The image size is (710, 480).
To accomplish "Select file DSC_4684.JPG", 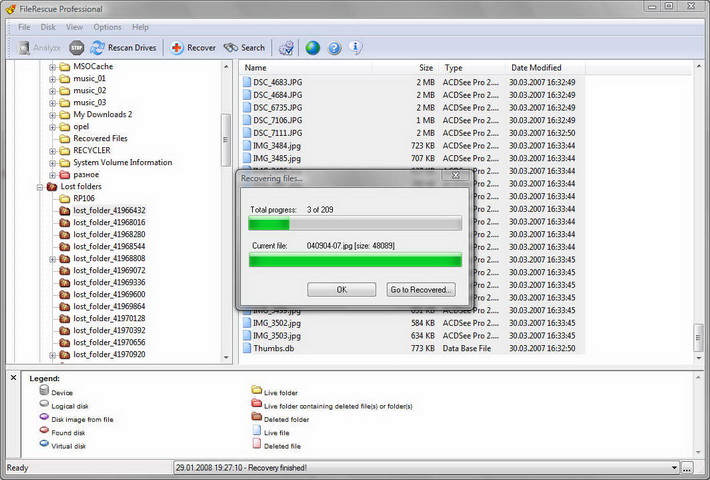I will (x=278, y=95).
